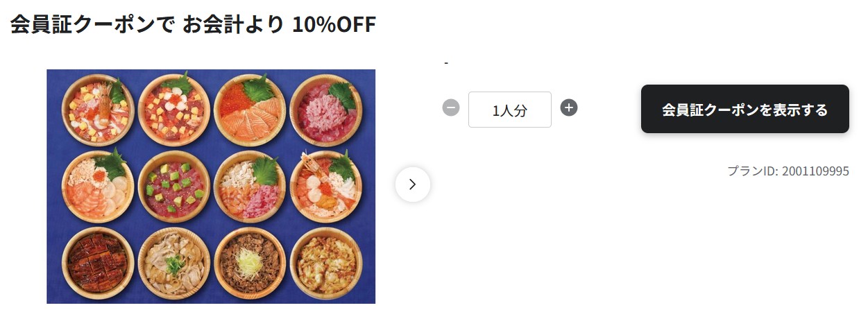The height and width of the screenshot is (310, 868).
Task: Show the next photo with the arrow
Action: point(413,184)
